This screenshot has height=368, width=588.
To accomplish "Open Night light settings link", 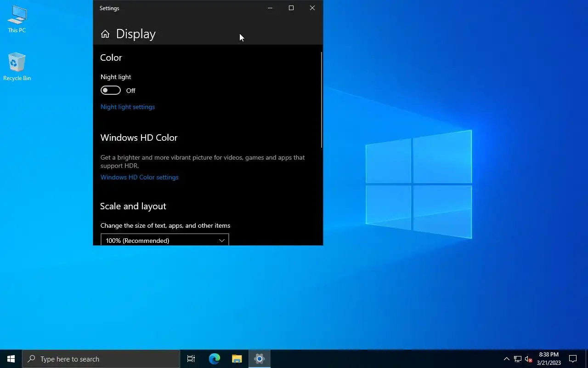I will point(128,107).
